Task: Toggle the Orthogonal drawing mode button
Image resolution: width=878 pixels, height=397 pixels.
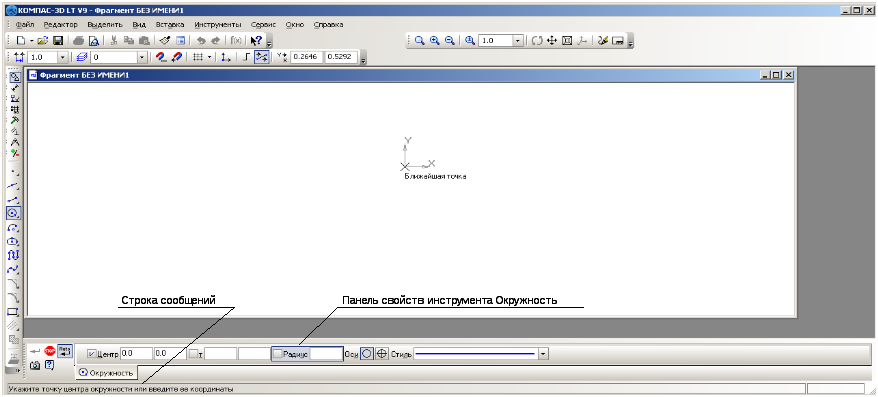Action: pos(247,57)
